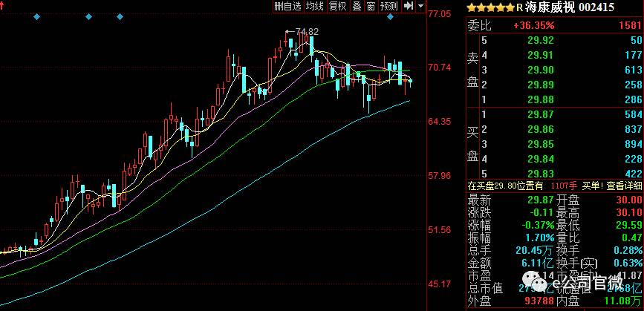Click the stock code 002415

(596, 7)
